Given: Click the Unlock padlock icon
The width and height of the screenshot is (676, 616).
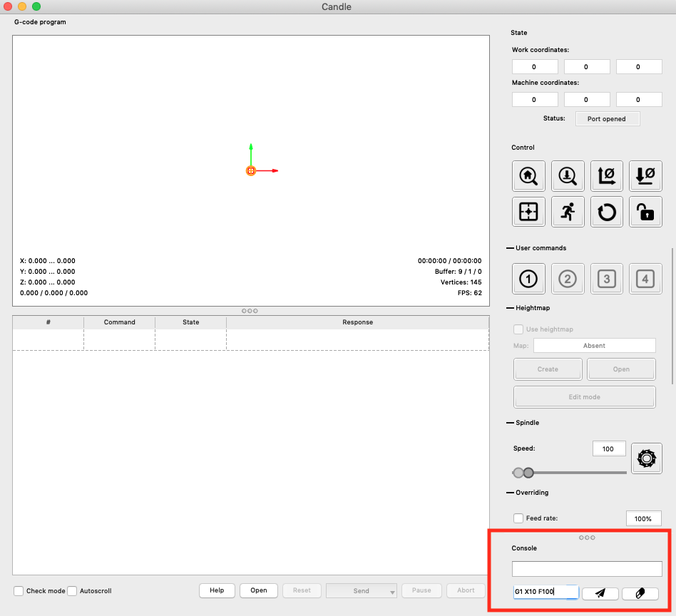Looking at the screenshot, I should pos(645,212).
